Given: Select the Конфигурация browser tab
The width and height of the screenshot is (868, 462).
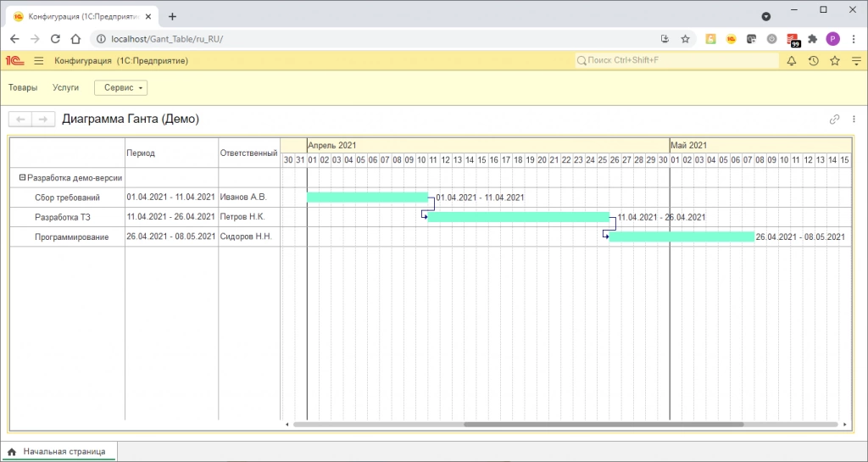Looking at the screenshot, I should 82,17.
